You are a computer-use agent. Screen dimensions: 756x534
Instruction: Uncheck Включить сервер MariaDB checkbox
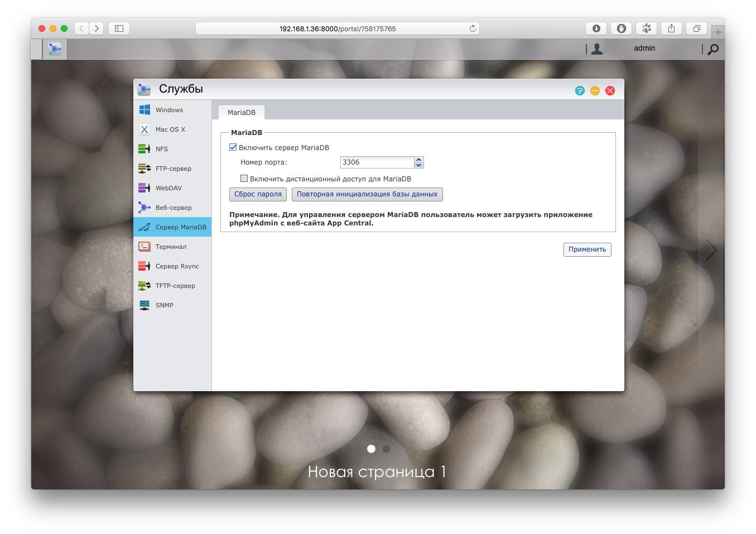(x=233, y=147)
